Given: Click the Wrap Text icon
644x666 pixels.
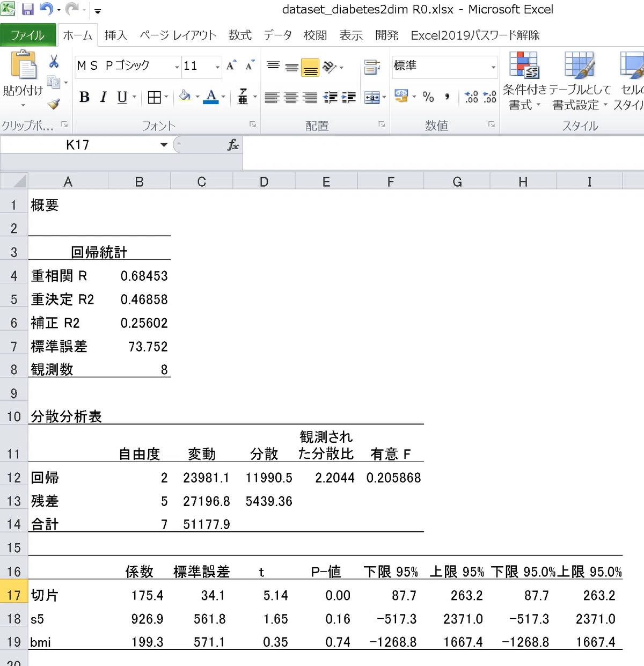Looking at the screenshot, I should pyautogui.click(x=372, y=67).
